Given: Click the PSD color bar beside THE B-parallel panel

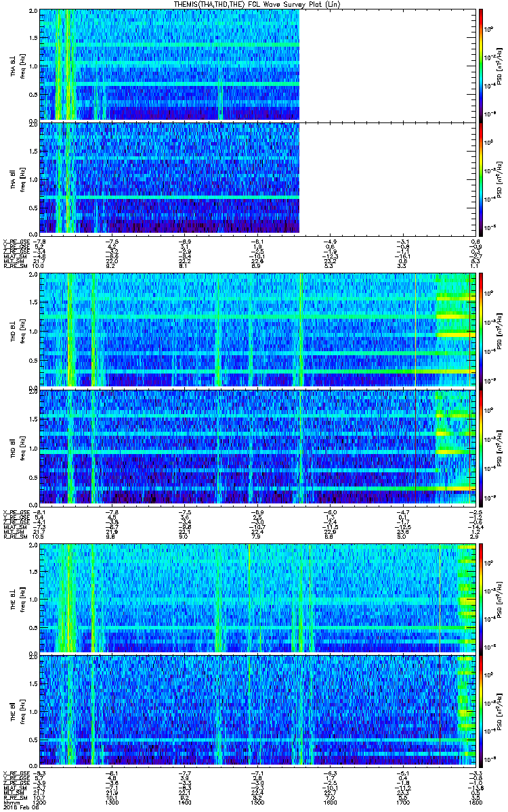Looking at the screenshot, I should click(481, 710).
